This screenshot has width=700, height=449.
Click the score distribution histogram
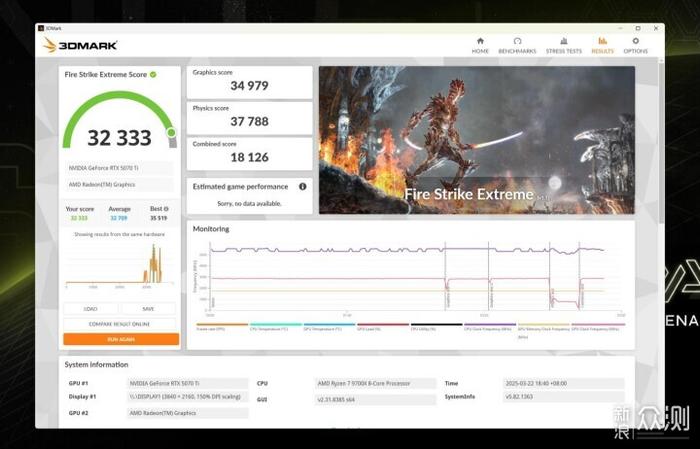click(119, 265)
